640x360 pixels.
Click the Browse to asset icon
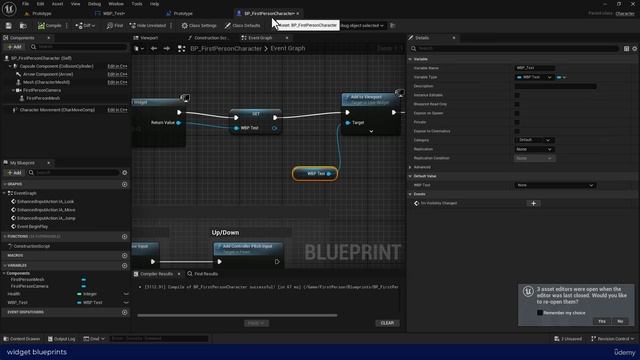point(23,26)
